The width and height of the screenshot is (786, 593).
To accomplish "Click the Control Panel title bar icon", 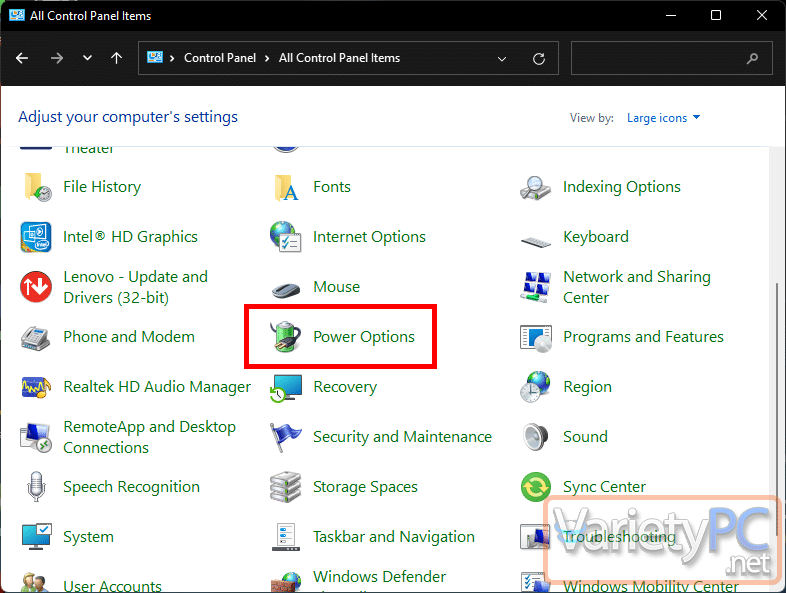I will coord(17,15).
